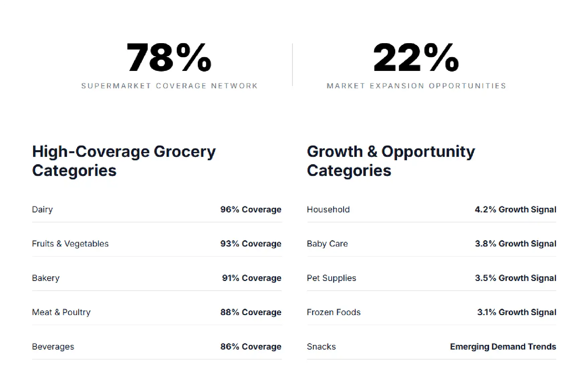
Task: Click the 78% coverage statistic
Action: coord(169,58)
